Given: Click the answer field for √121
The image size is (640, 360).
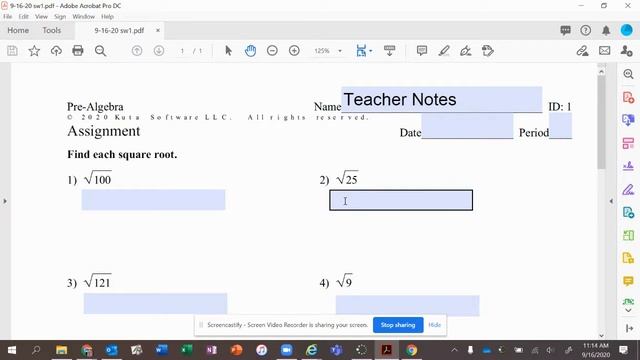Looking at the screenshot, I should (x=156, y=304).
